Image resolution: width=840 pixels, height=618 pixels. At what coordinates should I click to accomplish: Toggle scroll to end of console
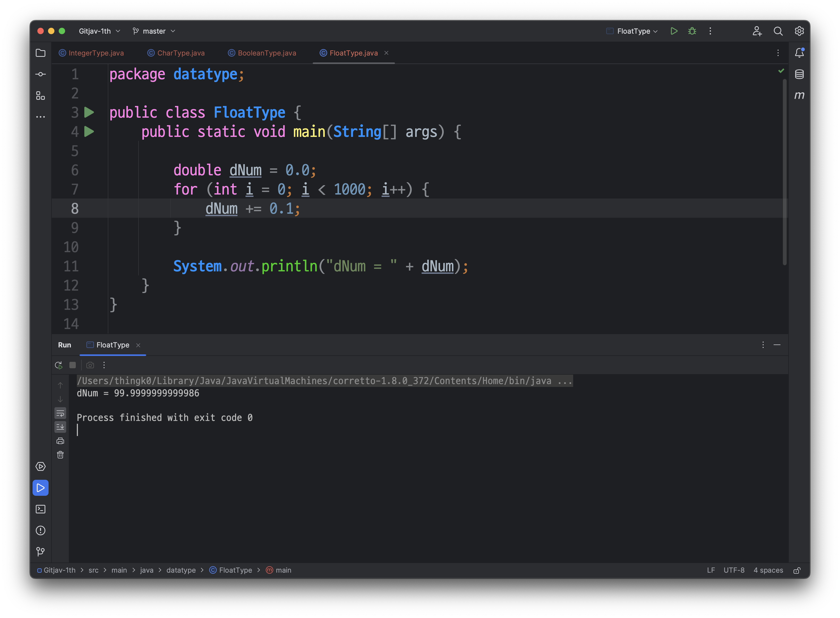tap(60, 427)
